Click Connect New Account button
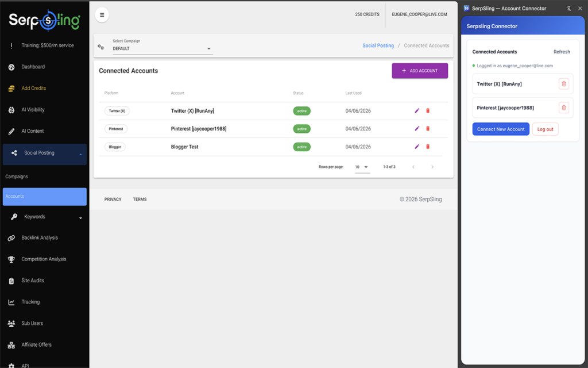Viewport: 588px width, 368px height. (501, 129)
